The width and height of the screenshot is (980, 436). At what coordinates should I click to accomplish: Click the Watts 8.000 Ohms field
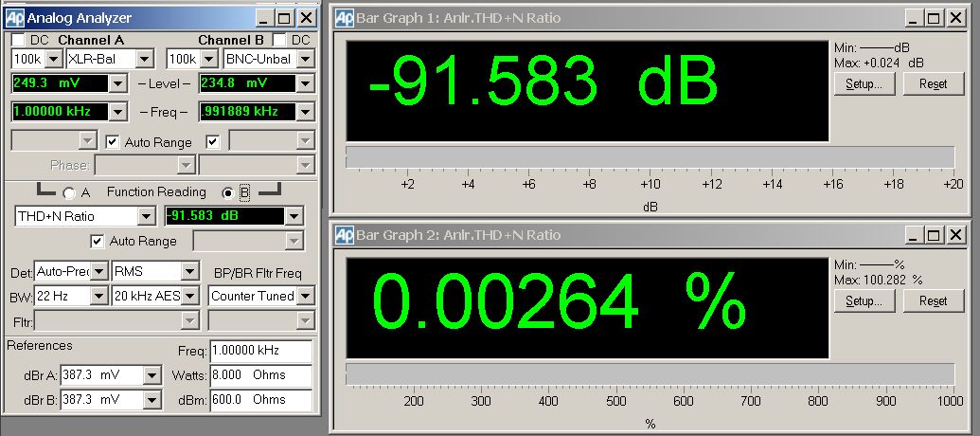pos(260,375)
